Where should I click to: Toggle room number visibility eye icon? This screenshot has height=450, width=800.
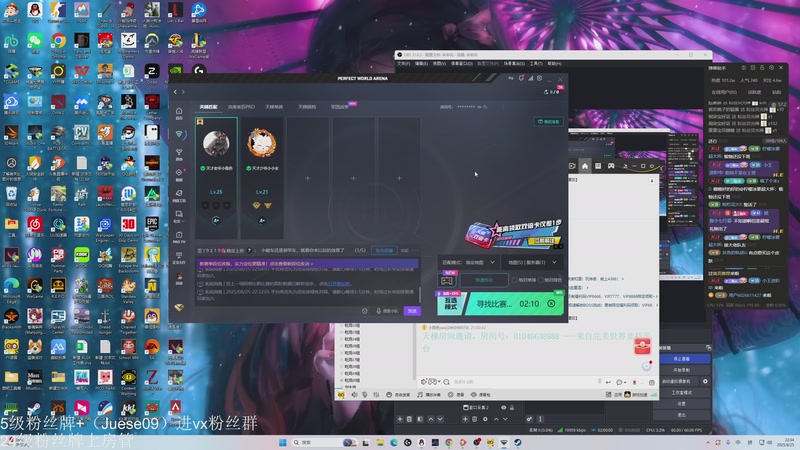[479, 107]
